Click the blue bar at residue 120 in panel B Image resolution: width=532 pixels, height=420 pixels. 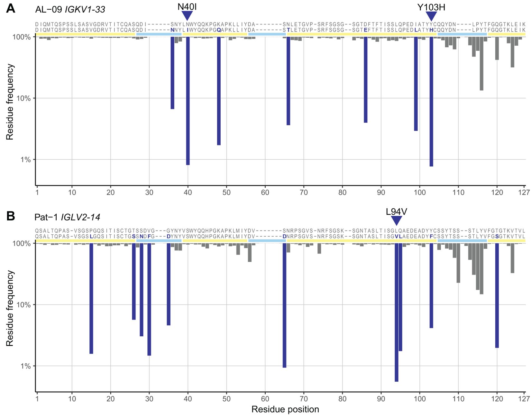[497, 295]
